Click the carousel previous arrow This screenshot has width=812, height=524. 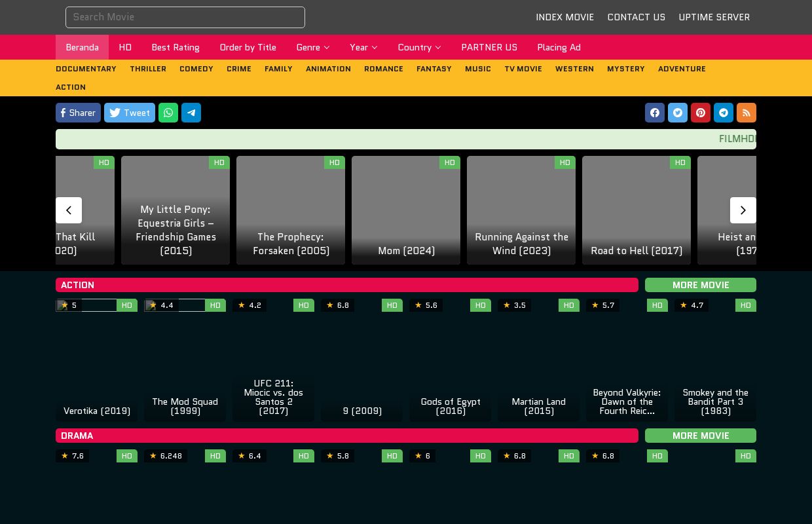click(x=69, y=210)
